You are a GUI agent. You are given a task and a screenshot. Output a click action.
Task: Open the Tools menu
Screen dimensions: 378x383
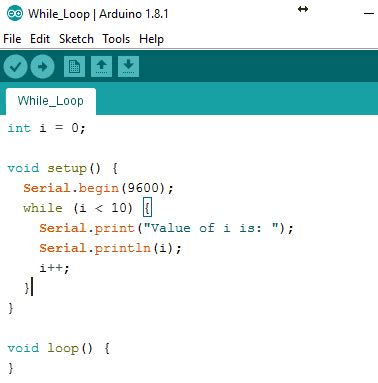point(116,39)
